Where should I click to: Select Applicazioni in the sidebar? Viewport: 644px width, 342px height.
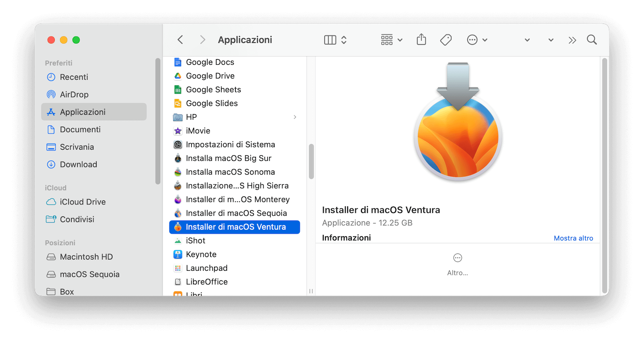click(x=94, y=112)
